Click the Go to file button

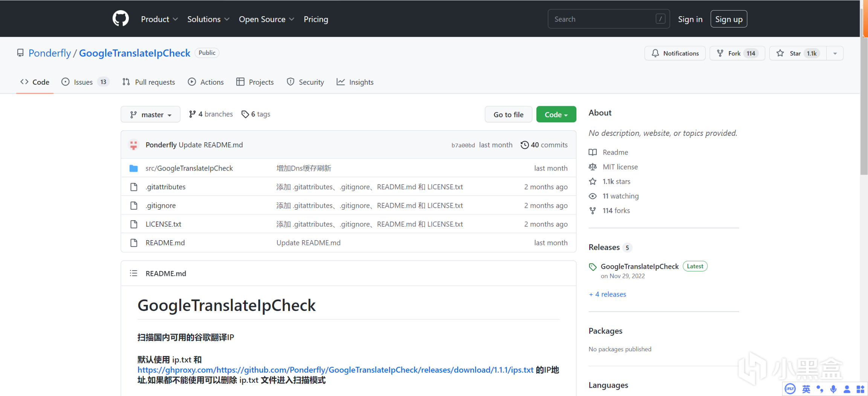(508, 114)
